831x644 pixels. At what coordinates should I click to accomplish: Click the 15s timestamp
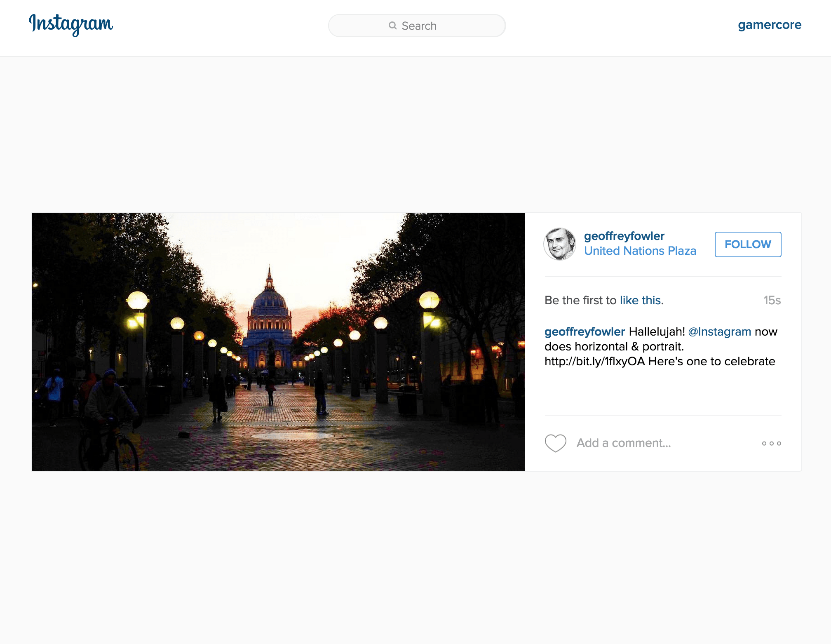(x=772, y=300)
